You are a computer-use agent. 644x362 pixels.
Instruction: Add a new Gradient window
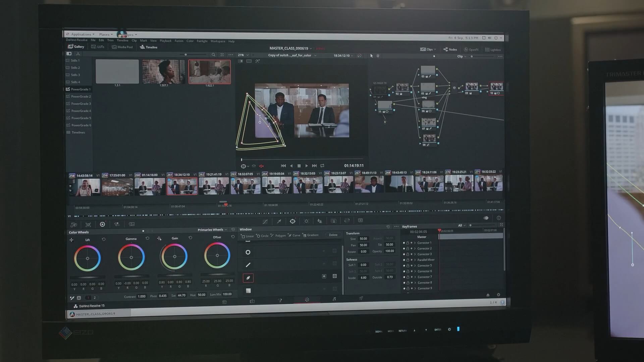(311, 235)
